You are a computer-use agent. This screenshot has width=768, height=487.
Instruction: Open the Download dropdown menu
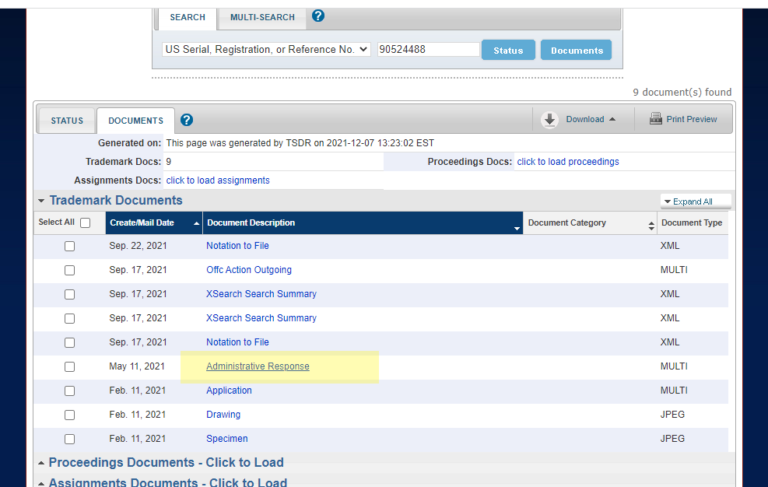coord(590,119)
